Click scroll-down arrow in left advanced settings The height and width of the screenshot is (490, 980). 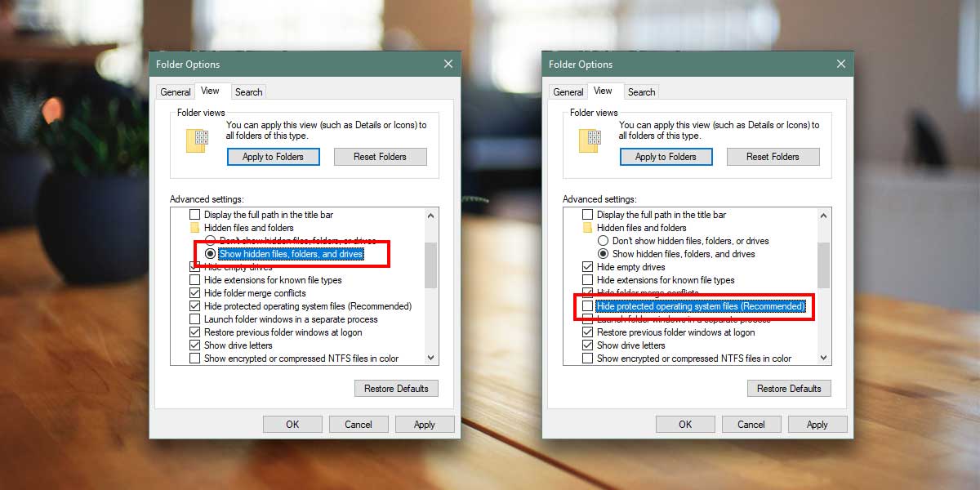[431, 358]
